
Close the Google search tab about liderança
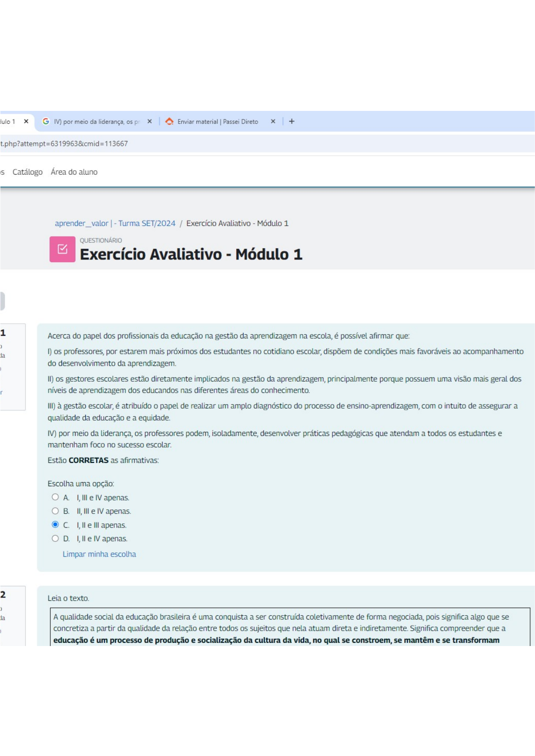(150, 122)
